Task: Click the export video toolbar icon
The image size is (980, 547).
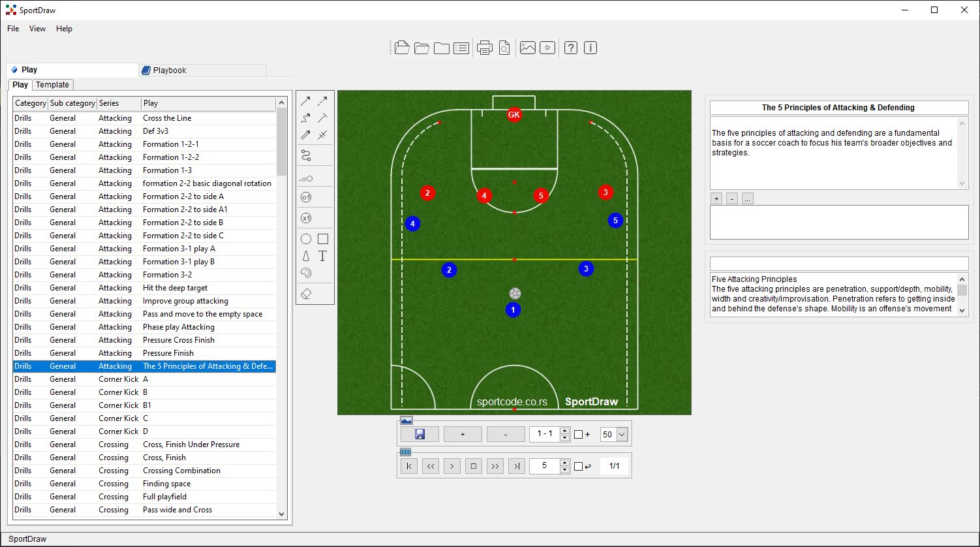Action: 547,48
